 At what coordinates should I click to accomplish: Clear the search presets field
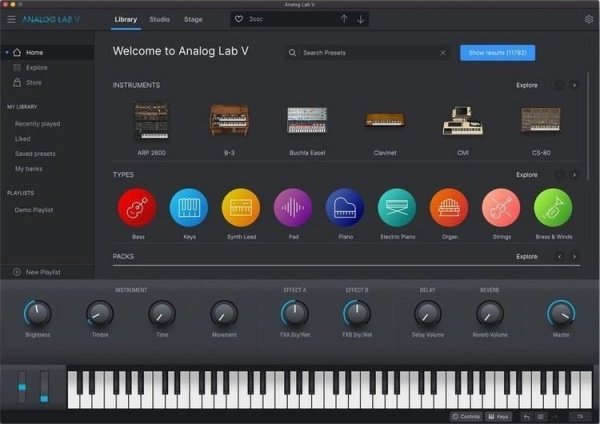click(x=443, y=53)
